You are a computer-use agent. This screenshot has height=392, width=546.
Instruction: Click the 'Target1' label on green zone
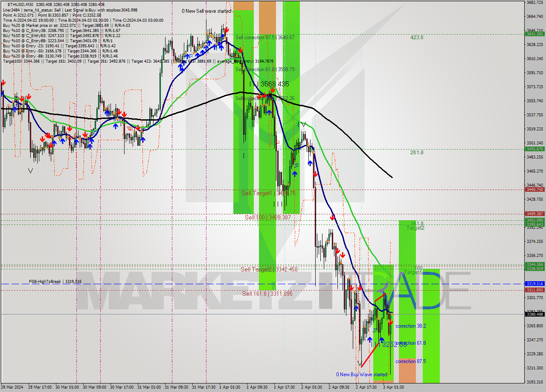click(412, 272)
